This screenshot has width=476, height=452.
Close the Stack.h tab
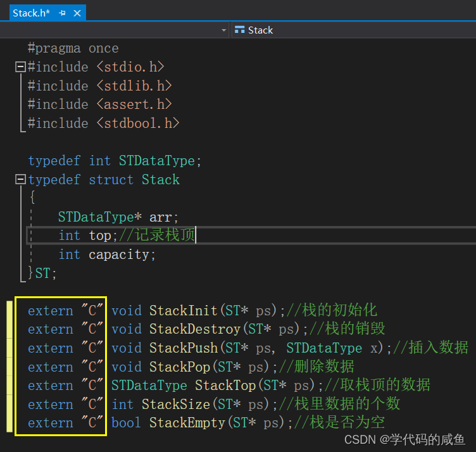[x=77, y=13]
